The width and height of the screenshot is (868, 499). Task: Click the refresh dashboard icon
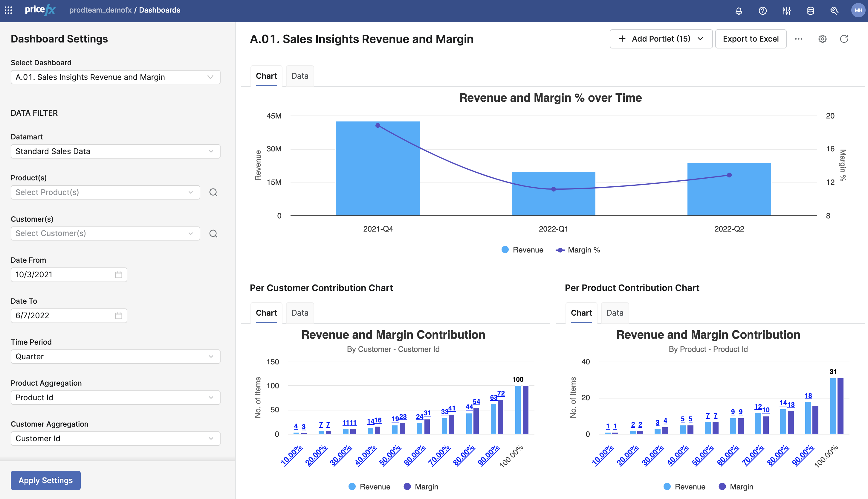(844, 39)
